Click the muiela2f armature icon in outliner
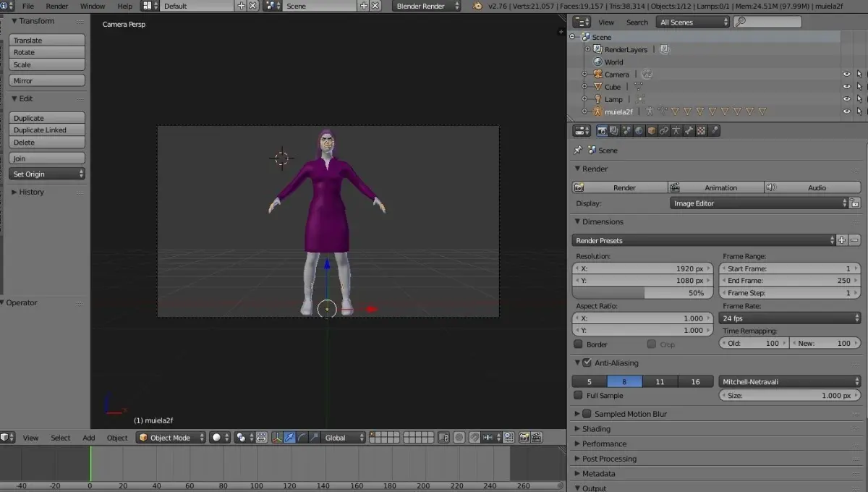 [x=598, y=111]
